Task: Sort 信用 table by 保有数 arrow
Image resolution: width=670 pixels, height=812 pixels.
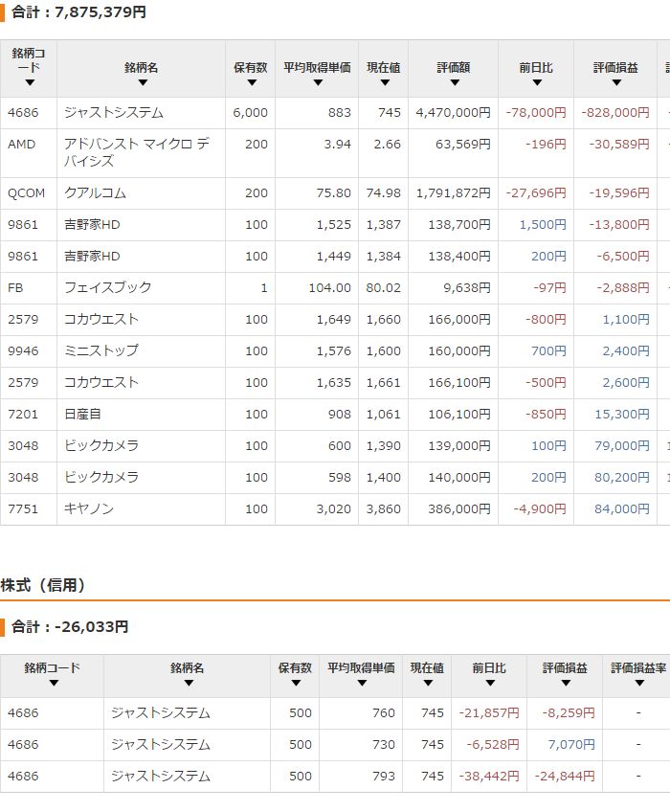Action: click(295, 683)
